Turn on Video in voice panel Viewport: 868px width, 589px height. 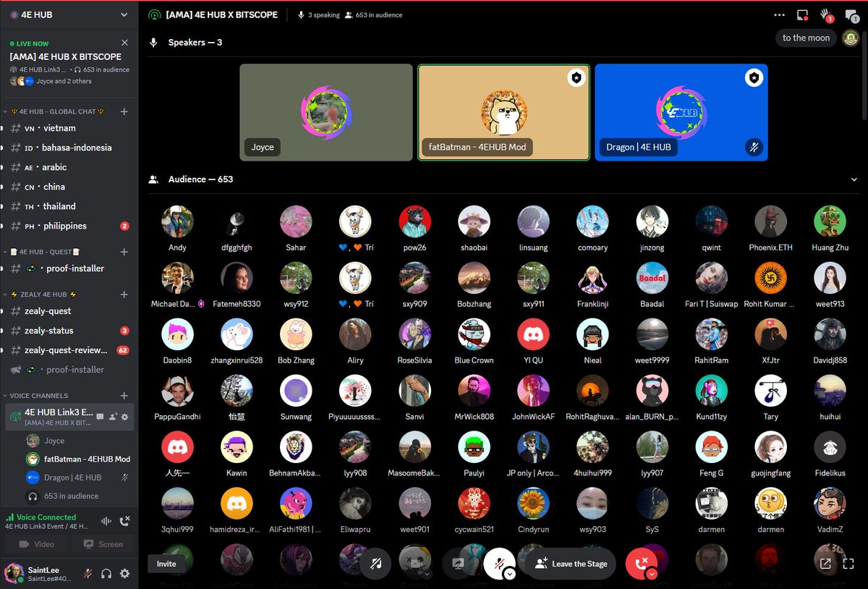35,544
